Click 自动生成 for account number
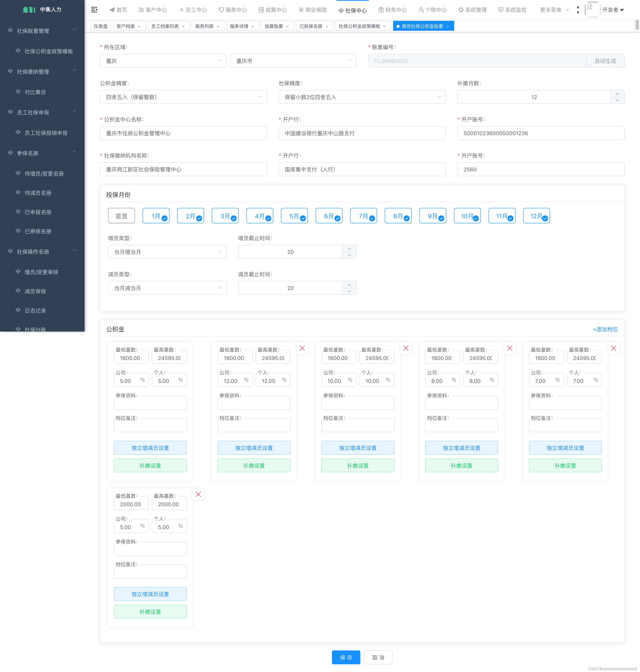 (605, 61)
